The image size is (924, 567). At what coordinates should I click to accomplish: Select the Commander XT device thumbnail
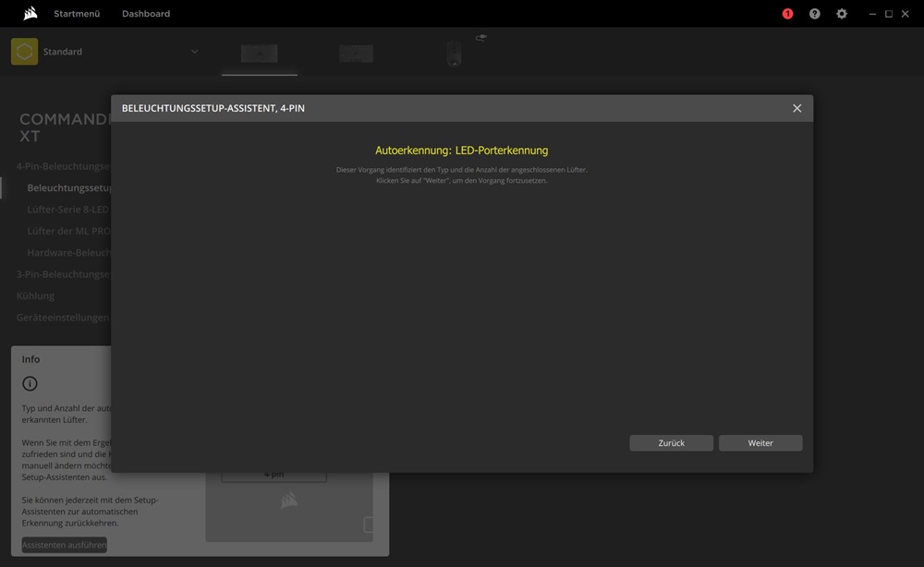pyautogui.click(x=260, y=54)
